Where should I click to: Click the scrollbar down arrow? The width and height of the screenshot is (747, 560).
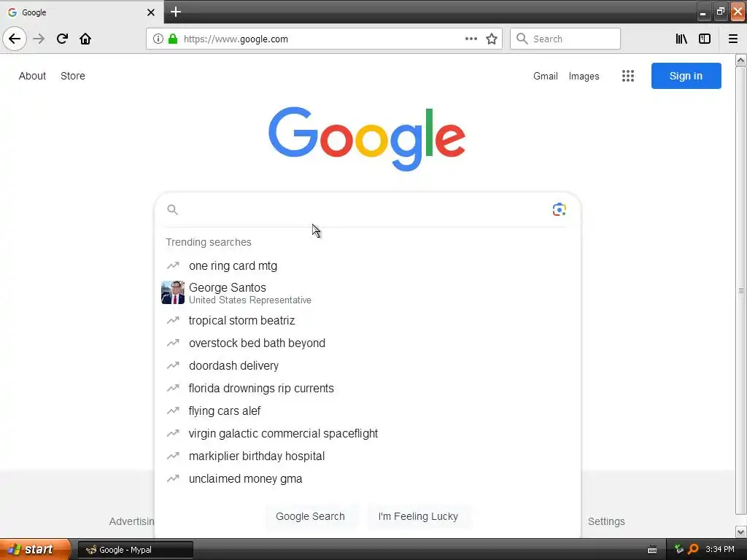pos(740,532)
